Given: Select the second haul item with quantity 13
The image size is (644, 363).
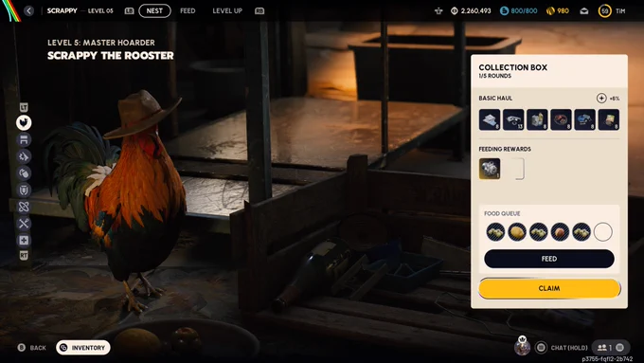Looking at the screenshot, I should coord(513,119).
